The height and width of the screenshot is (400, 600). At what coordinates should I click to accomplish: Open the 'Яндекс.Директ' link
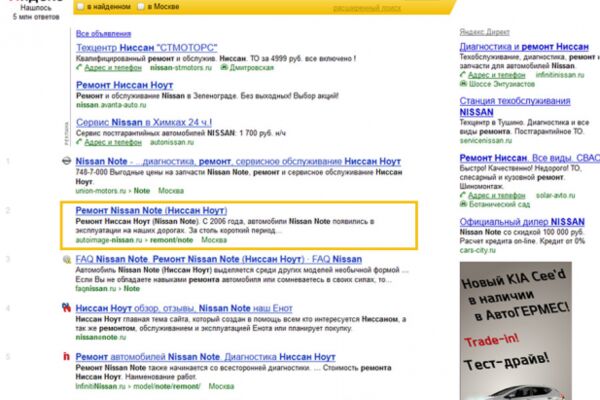pos(484,32)
